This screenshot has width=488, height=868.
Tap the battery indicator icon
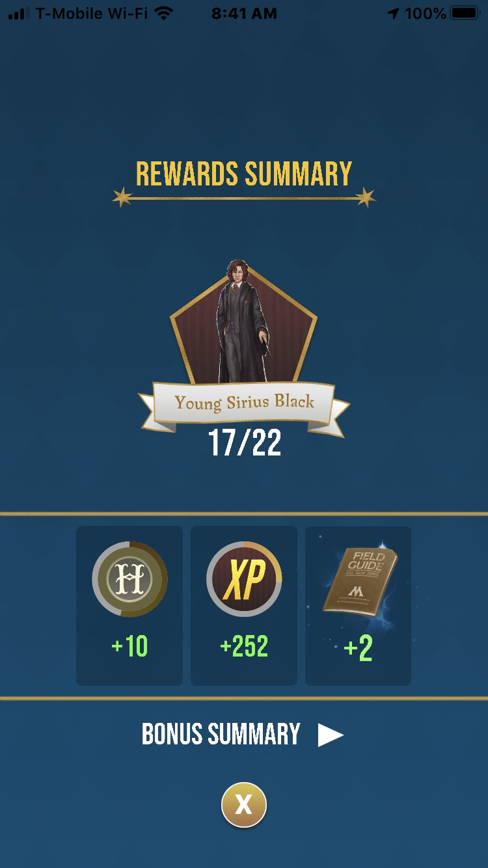coord(465,13)
